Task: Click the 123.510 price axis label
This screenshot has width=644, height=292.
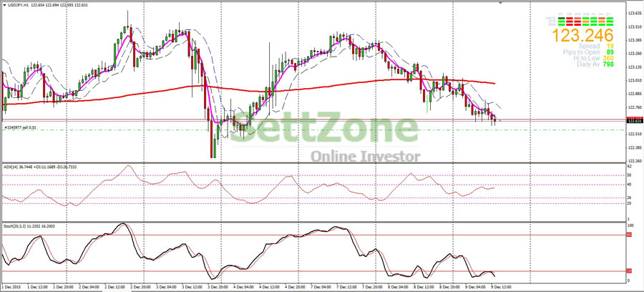Action: [x=635, y=26]
